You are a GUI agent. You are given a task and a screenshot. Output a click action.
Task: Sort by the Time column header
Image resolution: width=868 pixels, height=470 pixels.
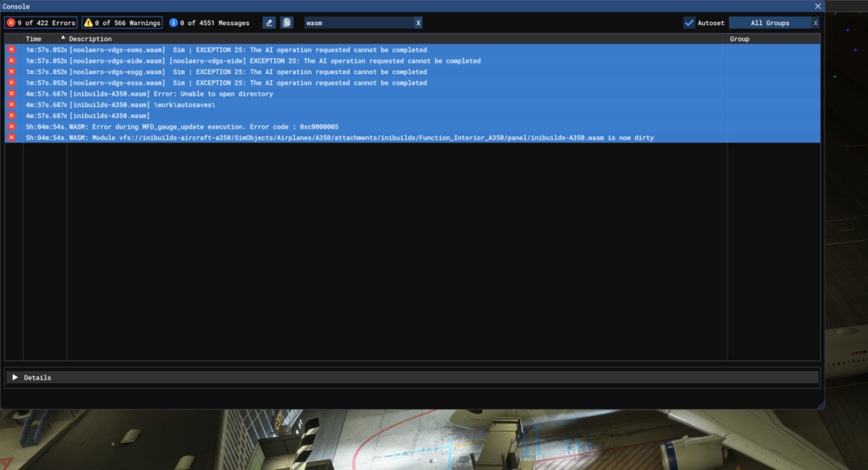click(35, 39)
